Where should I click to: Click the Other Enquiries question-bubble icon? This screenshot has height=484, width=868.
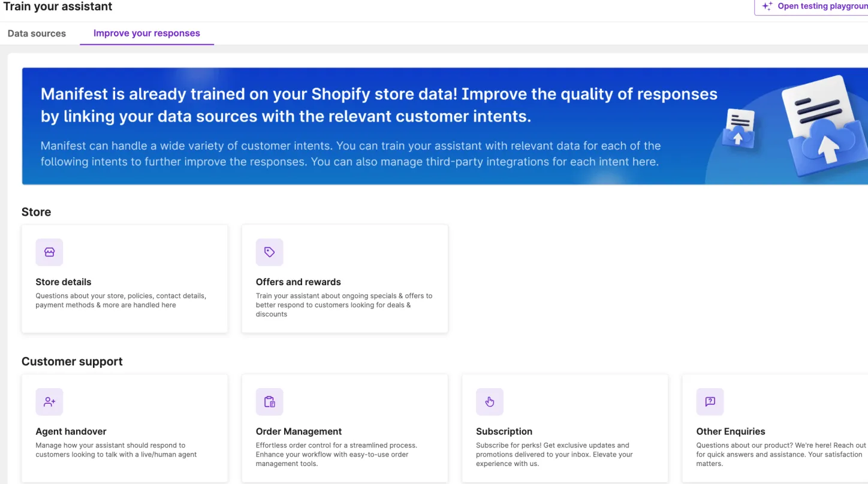710,402
